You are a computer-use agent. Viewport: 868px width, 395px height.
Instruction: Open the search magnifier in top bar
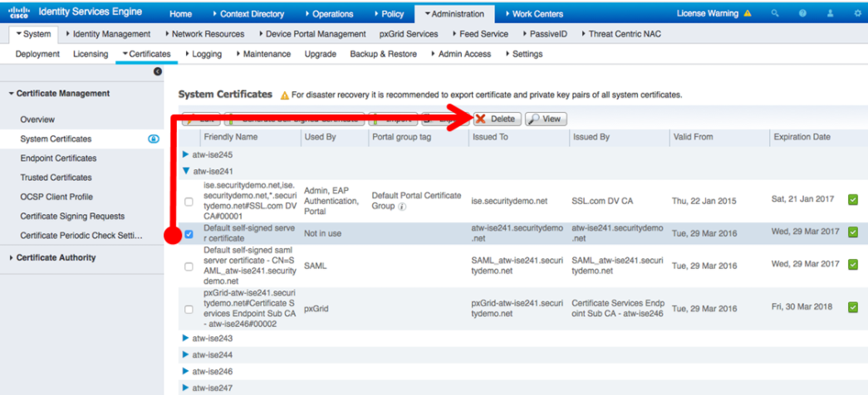click(x=776, y=13)
